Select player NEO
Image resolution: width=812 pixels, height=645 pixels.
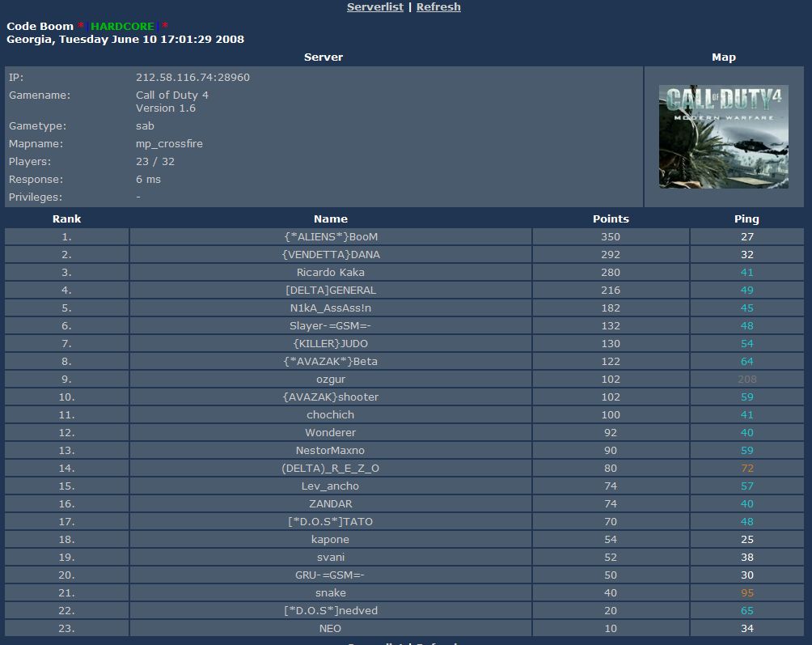[x=331, y=629]
